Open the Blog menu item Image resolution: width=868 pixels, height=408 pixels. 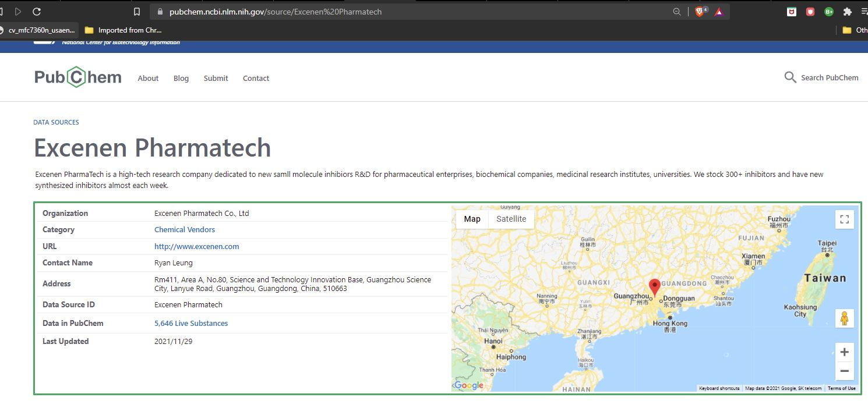(181, 78)
